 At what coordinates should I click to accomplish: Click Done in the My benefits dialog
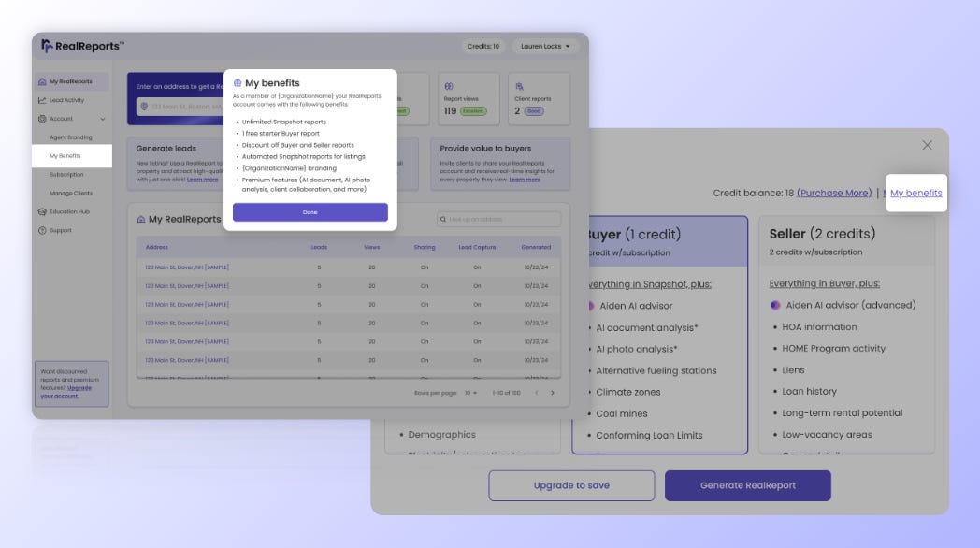tap(310, 212)
